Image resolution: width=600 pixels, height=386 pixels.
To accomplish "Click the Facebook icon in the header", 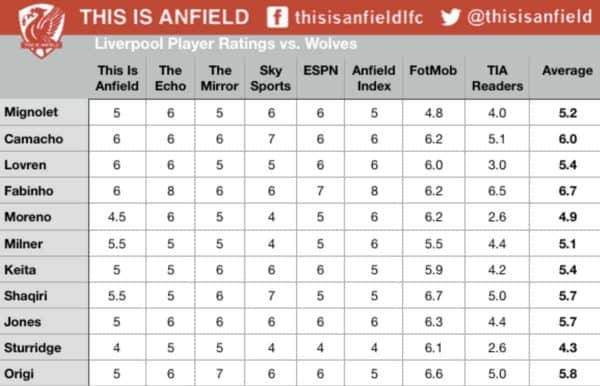I will [x=277, y=17].
